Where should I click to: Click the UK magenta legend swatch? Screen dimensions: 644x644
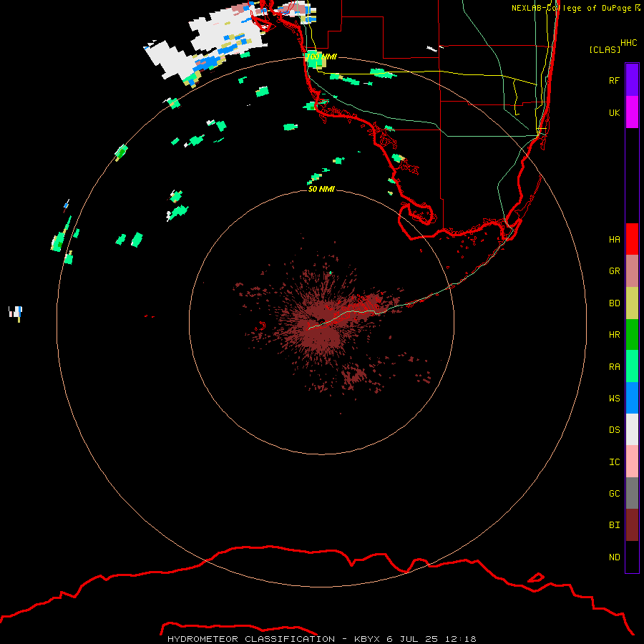pos(632,112)
